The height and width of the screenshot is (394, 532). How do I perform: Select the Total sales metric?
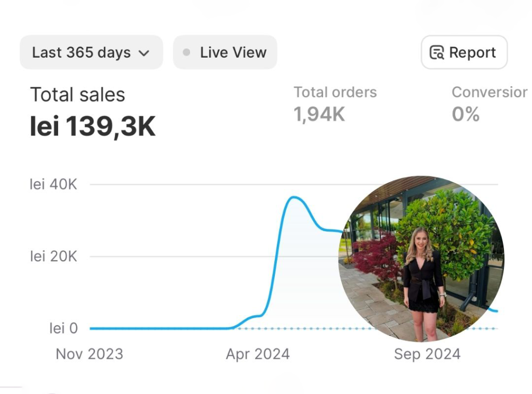77,95
